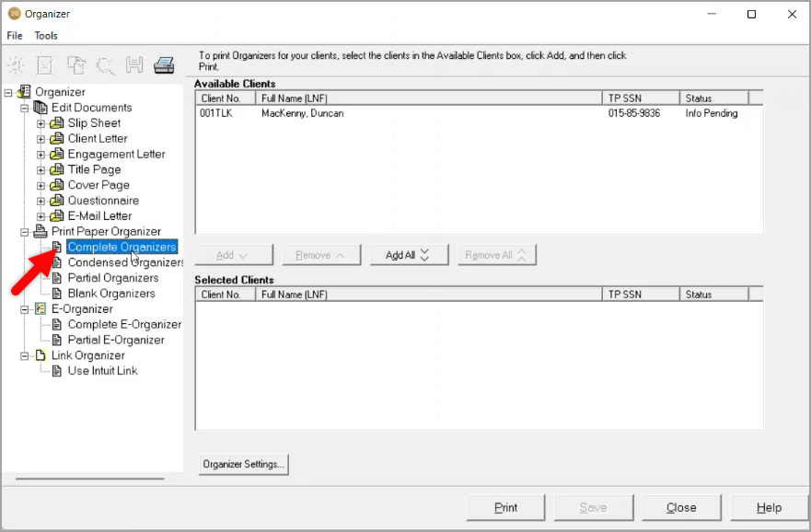The width and height of the screenshot is (811, 532).
Task: Expand the Questionnaire node
Action: [x=41, y=202]
